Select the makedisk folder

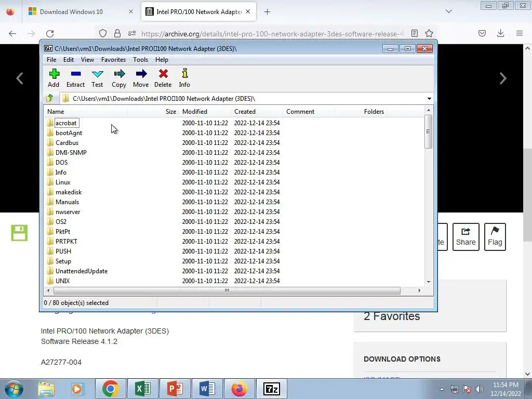(x=69, y=192)
